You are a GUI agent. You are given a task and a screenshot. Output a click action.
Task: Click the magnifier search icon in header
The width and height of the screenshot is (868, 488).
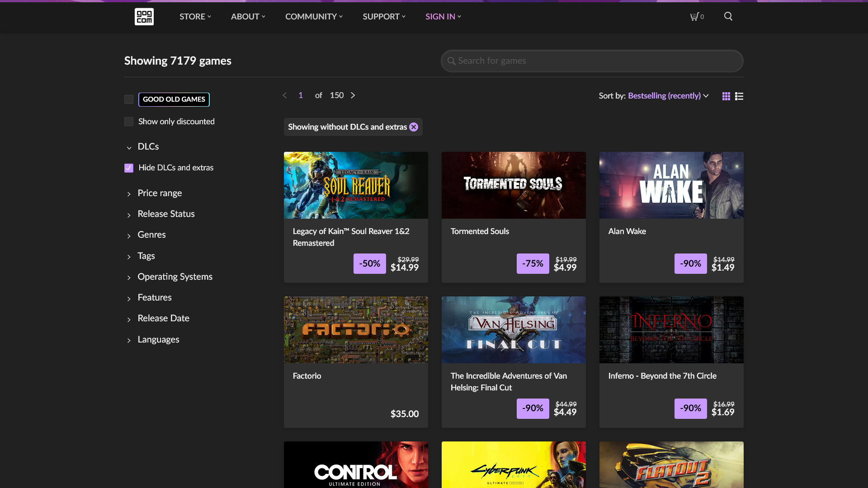[x=728, y=17]
